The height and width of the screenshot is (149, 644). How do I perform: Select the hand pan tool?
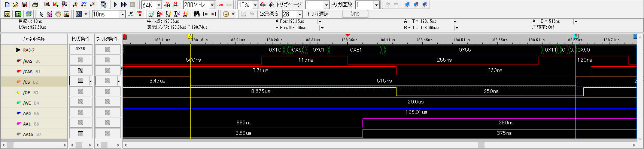58,14
